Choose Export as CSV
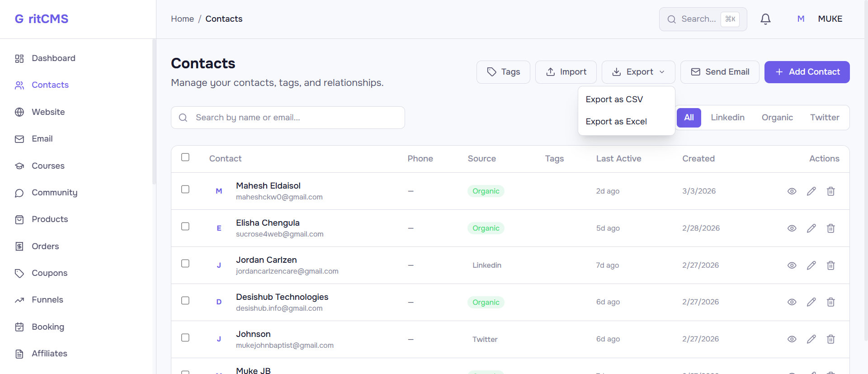 627,99
